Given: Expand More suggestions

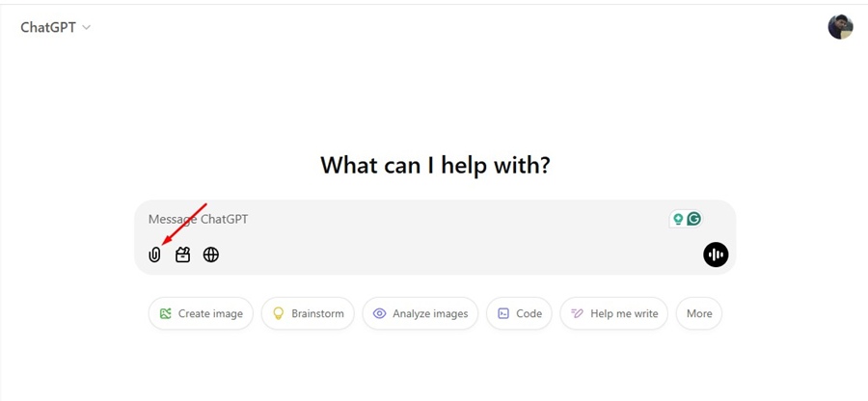Looking at the screenshot, I should tap(699, 313).
